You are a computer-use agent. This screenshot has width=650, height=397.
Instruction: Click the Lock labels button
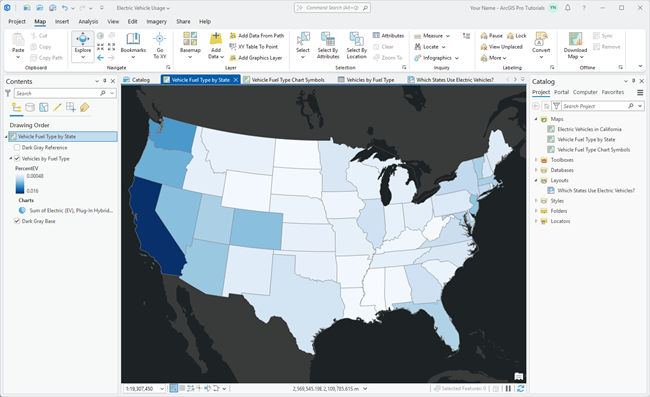click(x=517, y=36)
